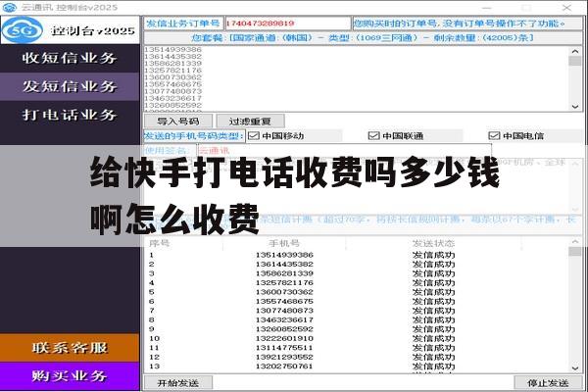Select row with 13114775511 in results
Image resolution: width=588 pixels, height=392 pixels.
[357, 348]
